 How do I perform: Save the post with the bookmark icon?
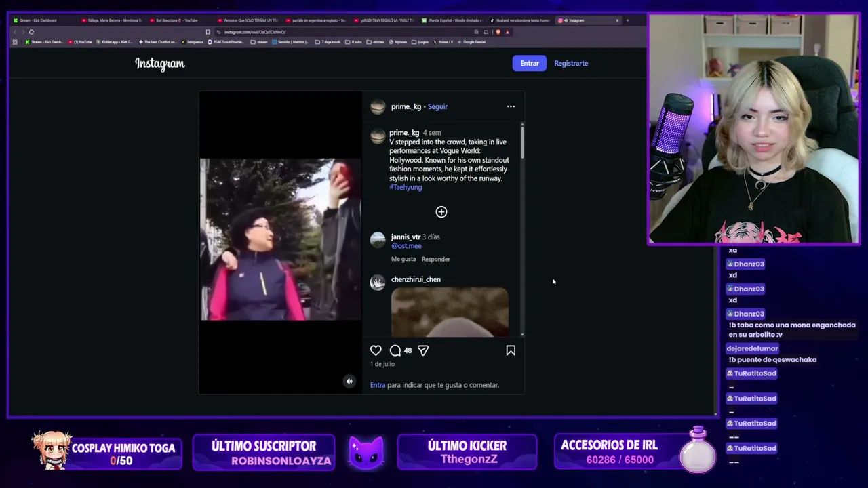pos(511,350)
